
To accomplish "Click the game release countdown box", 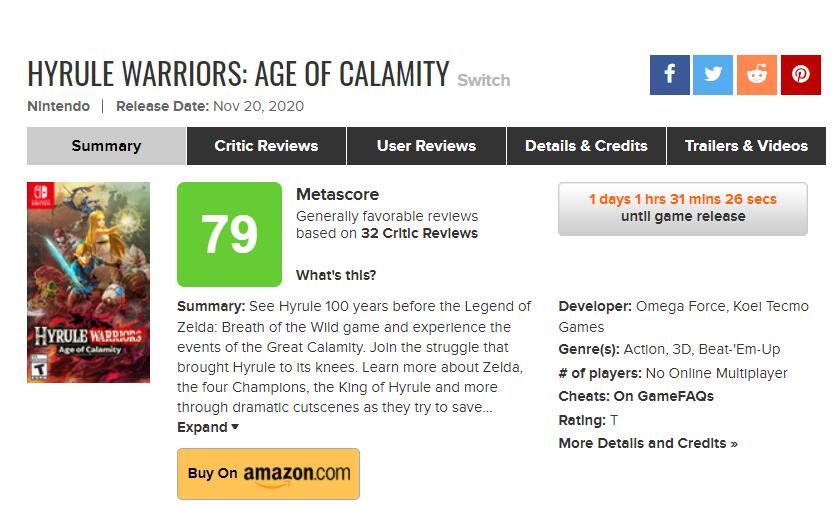I will coord(682,208).
